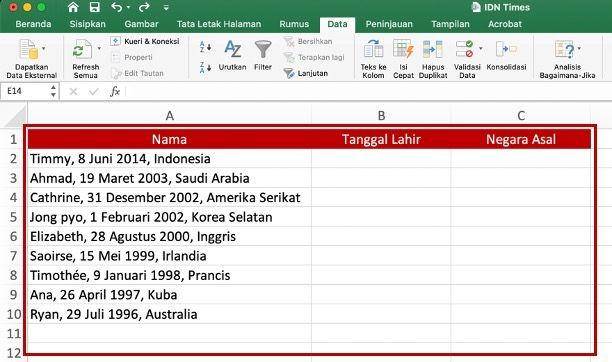Expand the Validasi Data dropdown arrow
612x362 pixels.
[x=481, y=48]
